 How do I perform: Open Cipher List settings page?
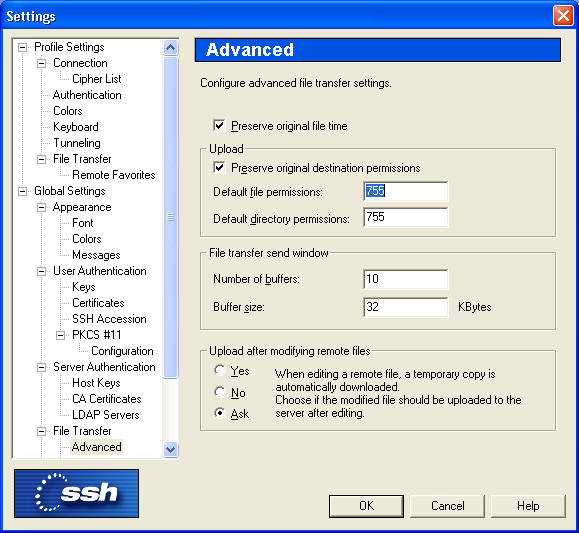(x=97, y=79)
